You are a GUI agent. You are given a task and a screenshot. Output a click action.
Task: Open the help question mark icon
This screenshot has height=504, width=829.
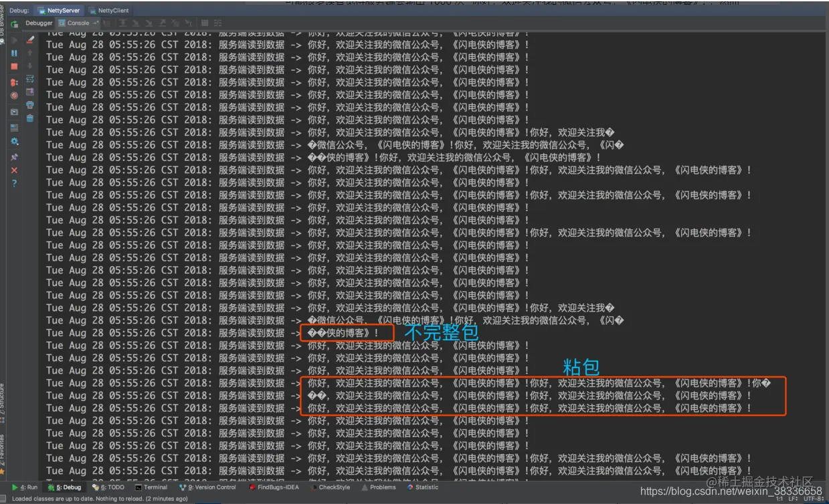click(x=14, y=183)
